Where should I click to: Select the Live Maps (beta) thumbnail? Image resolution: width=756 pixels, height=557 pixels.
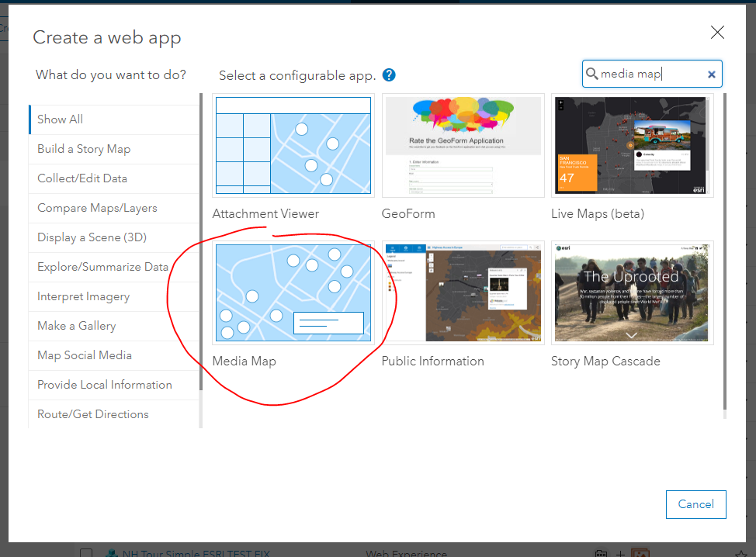[632, 146]
